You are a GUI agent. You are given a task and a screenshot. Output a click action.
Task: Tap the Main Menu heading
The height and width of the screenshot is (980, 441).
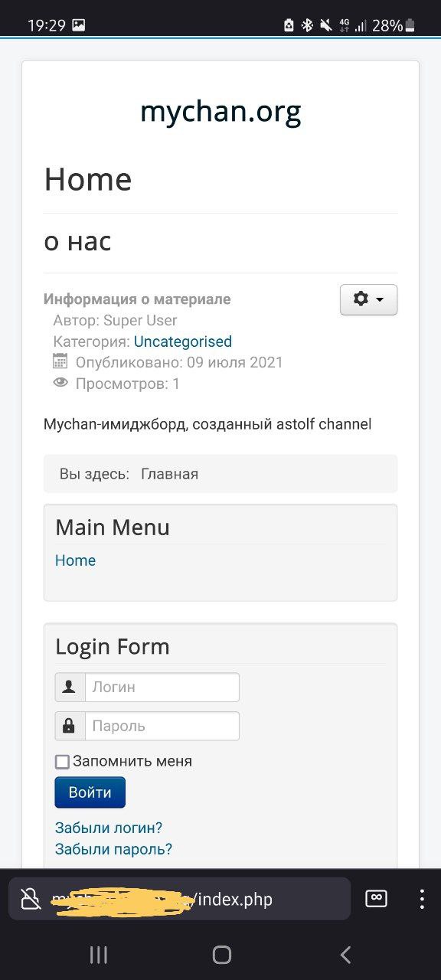coord(113,528)
